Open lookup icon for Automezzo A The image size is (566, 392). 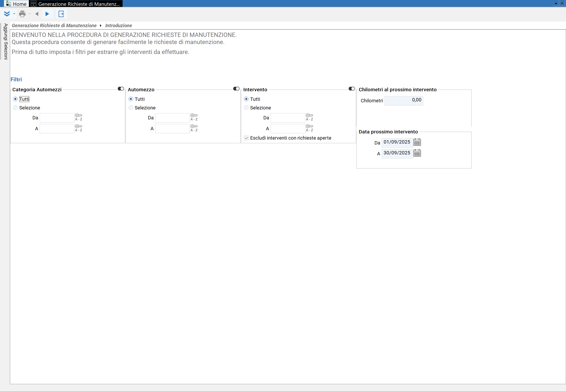194,128
